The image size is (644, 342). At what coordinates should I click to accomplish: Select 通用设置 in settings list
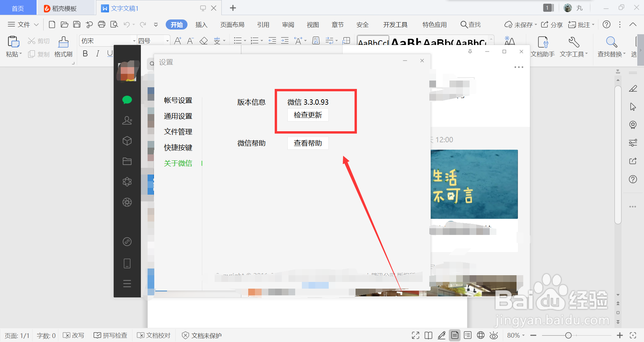(178, 116)
